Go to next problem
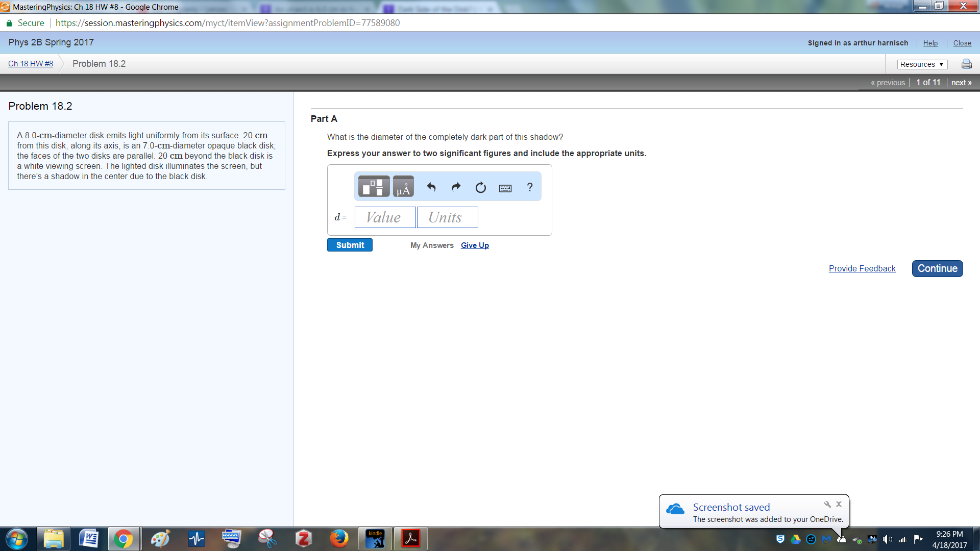The height and width of the screenshot is (551, 980). (x=961, y=83)
